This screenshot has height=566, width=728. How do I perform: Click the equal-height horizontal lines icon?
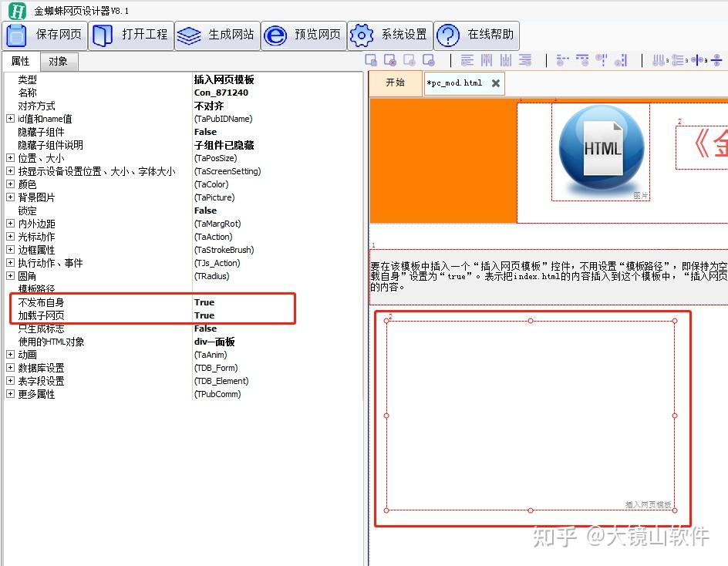tap(679, 60)
